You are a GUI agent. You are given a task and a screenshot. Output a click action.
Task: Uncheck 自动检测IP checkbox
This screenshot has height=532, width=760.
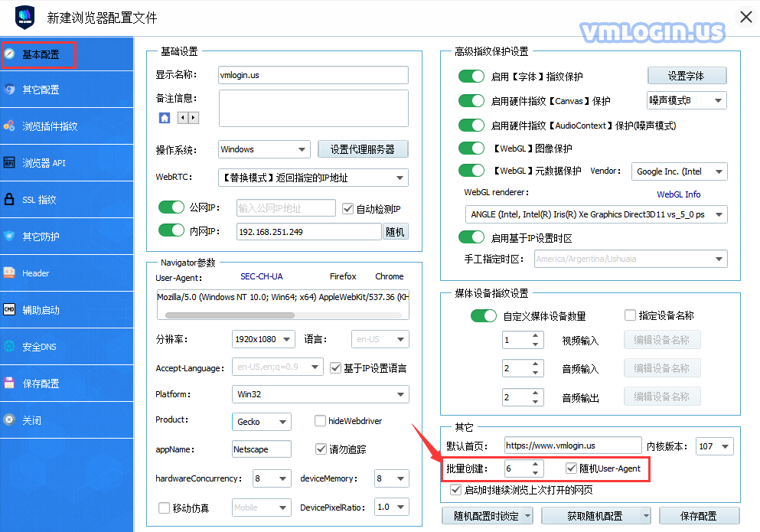[347, 208]
